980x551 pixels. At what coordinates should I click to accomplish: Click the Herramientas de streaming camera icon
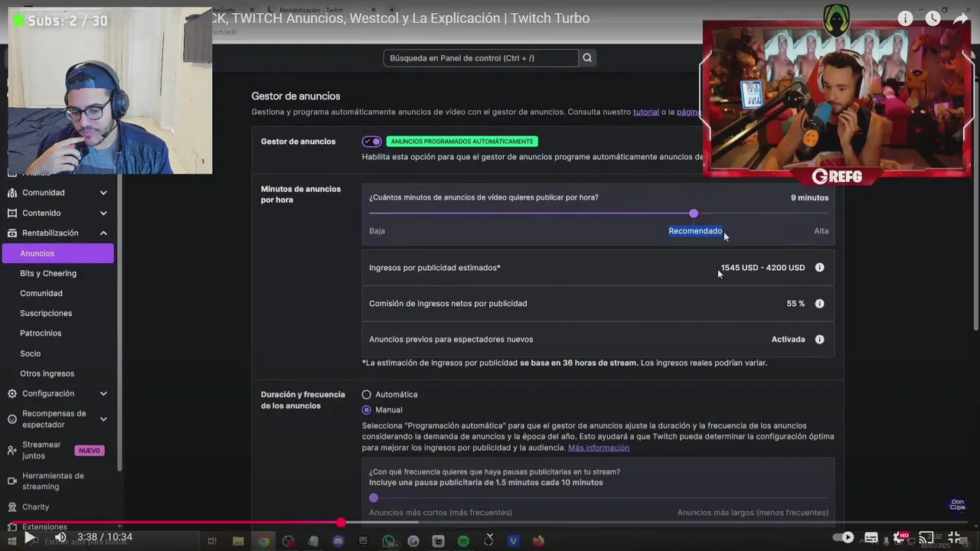[x=11, y=481]
